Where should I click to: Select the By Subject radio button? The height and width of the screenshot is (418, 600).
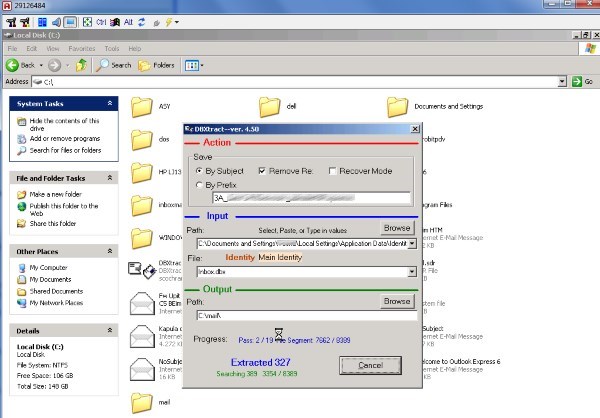[x=199, y=171]
